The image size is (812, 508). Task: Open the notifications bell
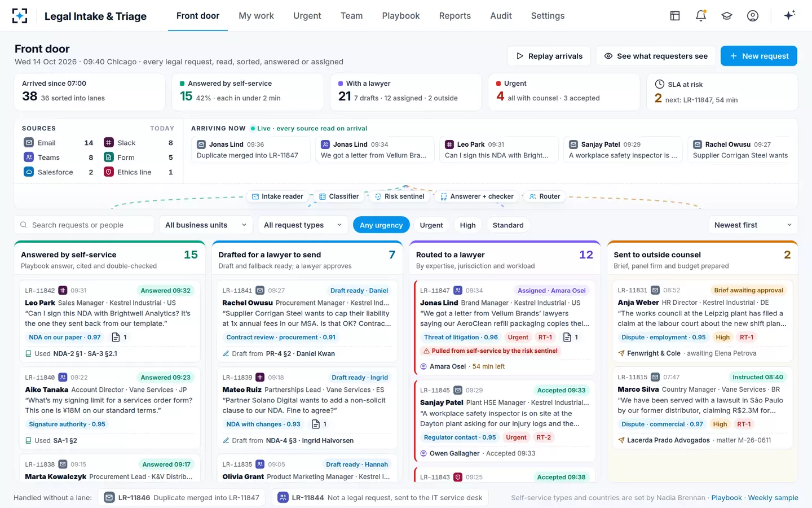pyautogui.click(x=701, y=16)
